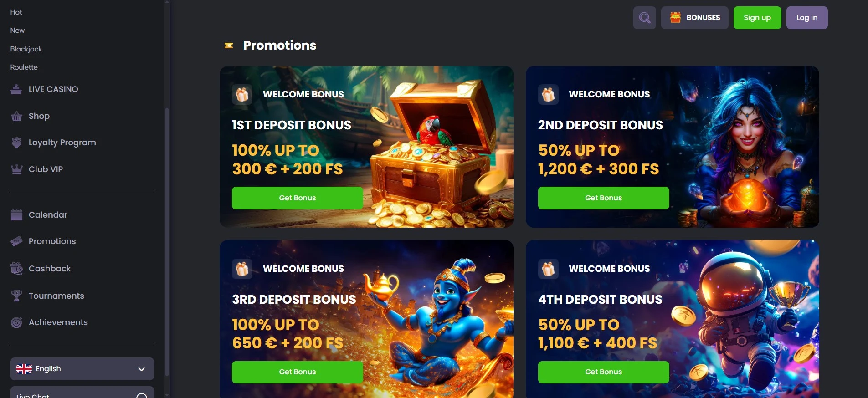Open the Calendar icon in the sidebar
Viewport: 868px width, 398px height.
[x=16, y=215]
